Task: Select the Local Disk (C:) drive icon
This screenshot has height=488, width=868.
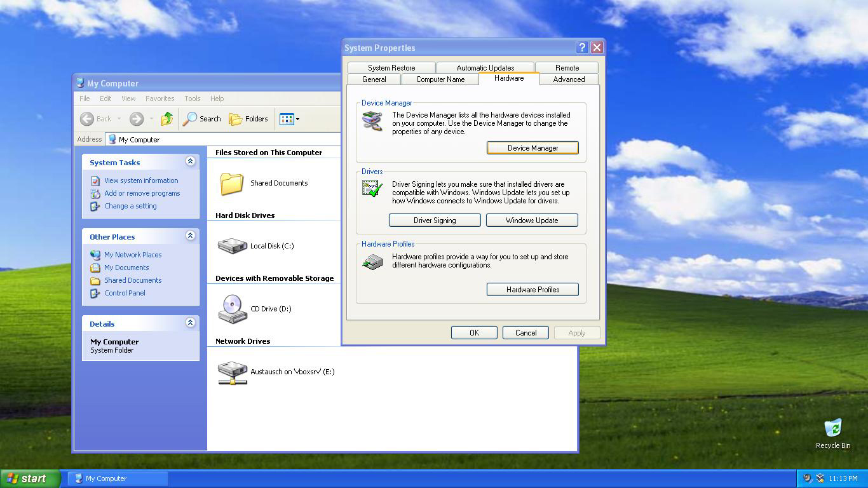Action: click(232, 246)
